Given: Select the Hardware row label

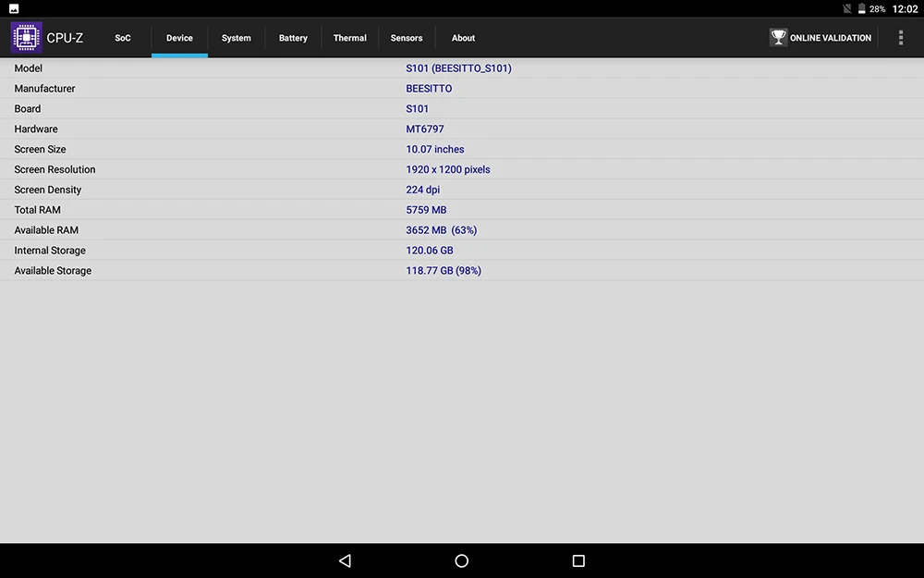Looking at the screenshot, I should [36, 129].
